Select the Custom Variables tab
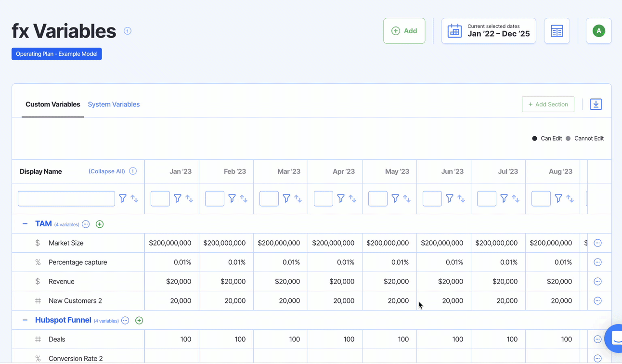The image size is (622, 364). [x=52, y=104]
